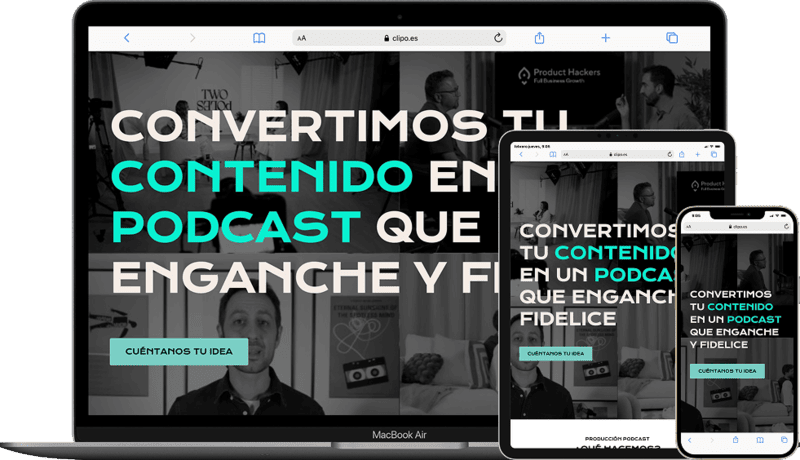
Task: Click the iPad address bar showing clipo.es
Action: pos(618,155)
